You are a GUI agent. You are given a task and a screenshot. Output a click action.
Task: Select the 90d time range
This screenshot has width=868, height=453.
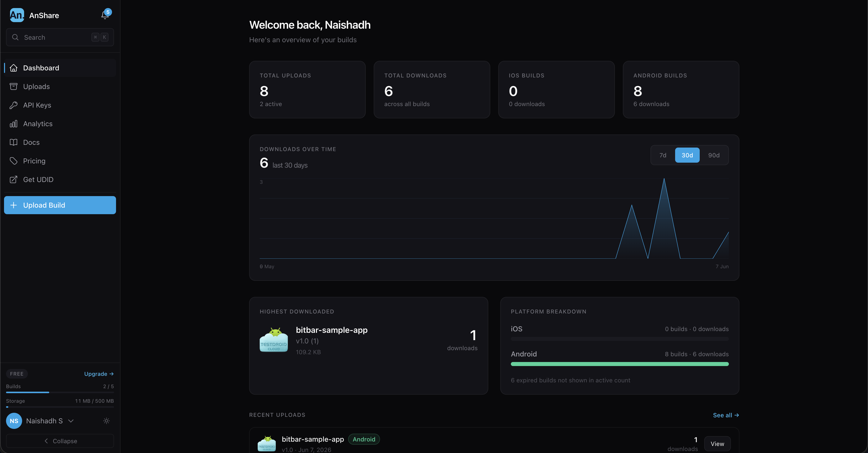click(714, 155)
